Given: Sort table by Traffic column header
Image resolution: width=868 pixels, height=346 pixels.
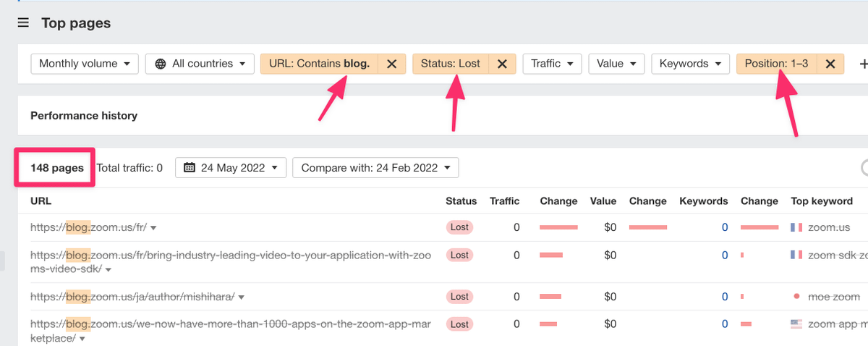Looking at the screenshot, I should [x=504, y=201].
